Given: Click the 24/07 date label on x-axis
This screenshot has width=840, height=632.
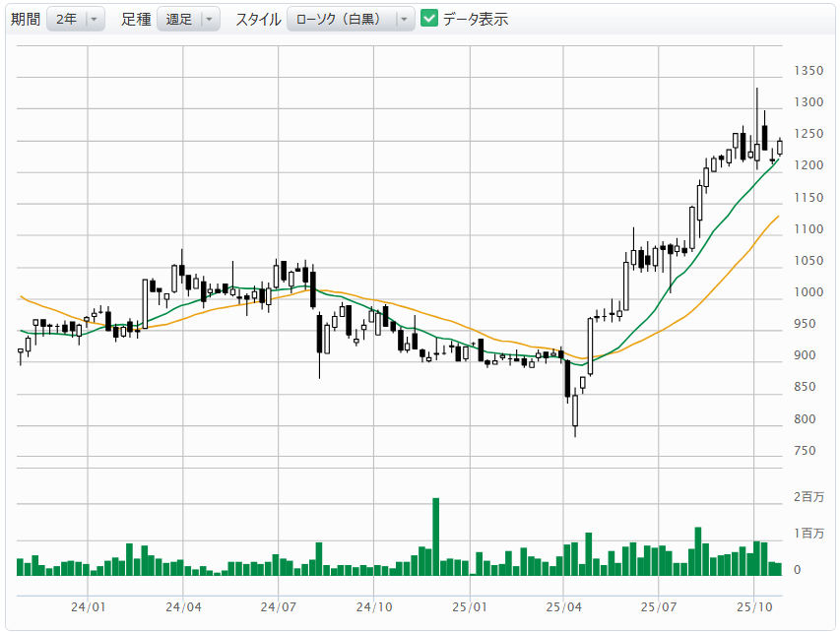Looking at the screenshot, I should 279,608.
